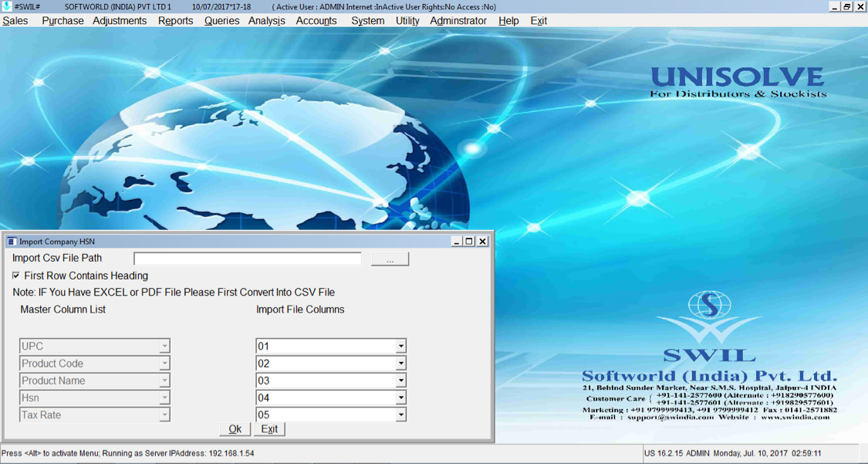Click the Exit button in Import dialog

[x=269, y=429]
